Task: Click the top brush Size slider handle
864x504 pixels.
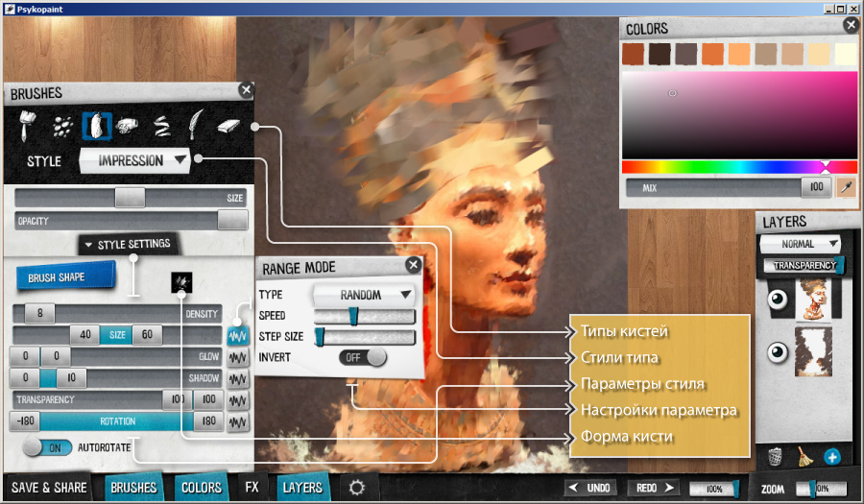Action: click(130, 197)
